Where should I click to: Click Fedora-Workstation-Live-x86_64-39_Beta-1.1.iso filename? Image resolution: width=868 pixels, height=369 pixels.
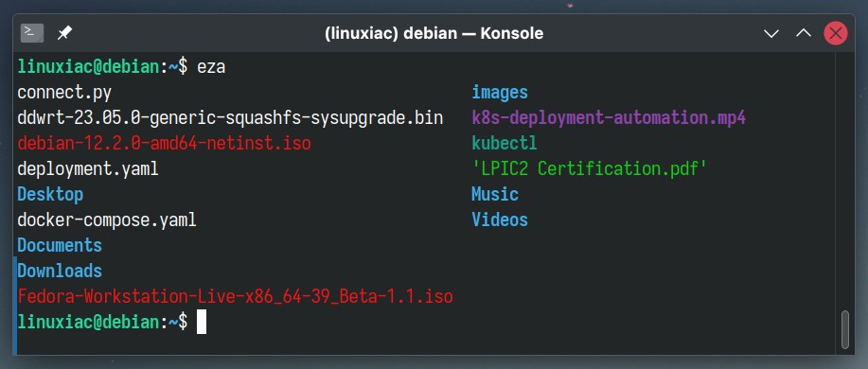236,296
